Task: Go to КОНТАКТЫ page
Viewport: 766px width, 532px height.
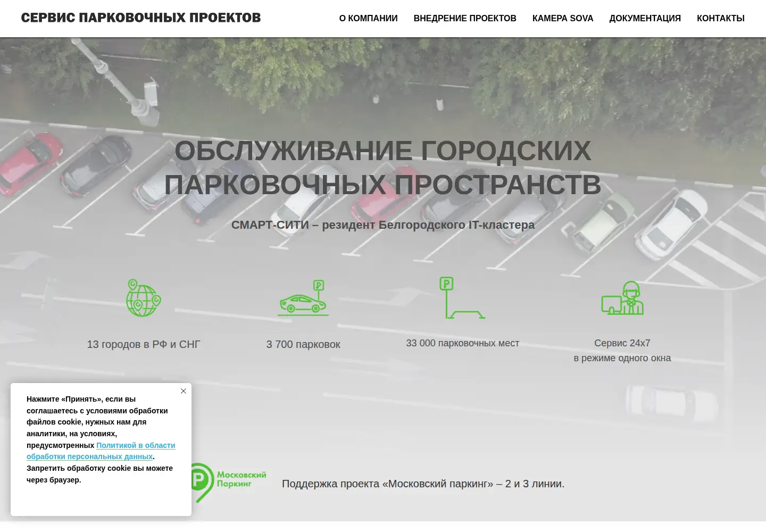Action: pos(721,19)
